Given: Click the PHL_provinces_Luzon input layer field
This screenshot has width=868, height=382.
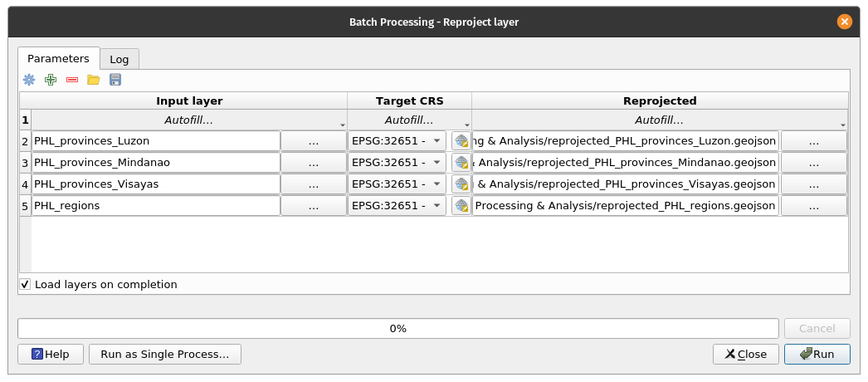Looking at the screenshot, I should pyautogui.click(x=156, y=141).
